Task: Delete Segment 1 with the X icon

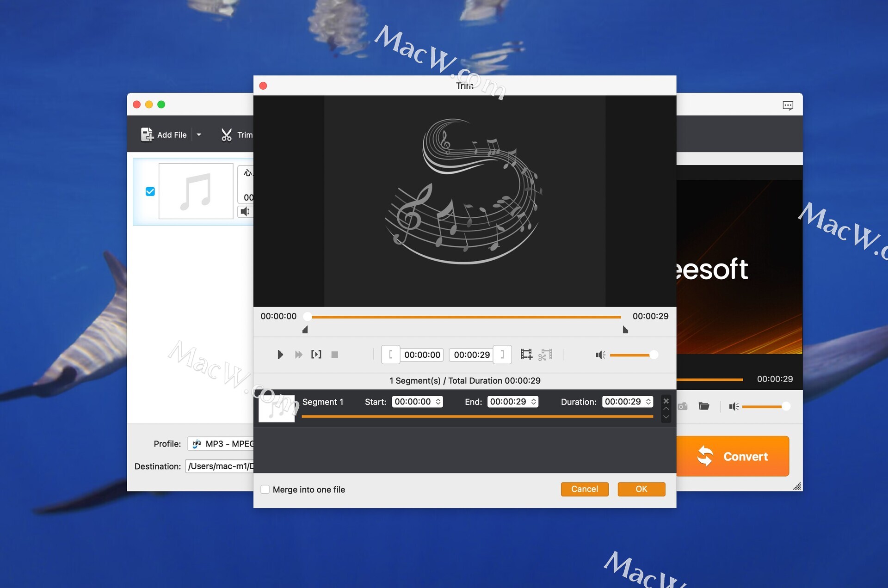Action: pos(666,401)
